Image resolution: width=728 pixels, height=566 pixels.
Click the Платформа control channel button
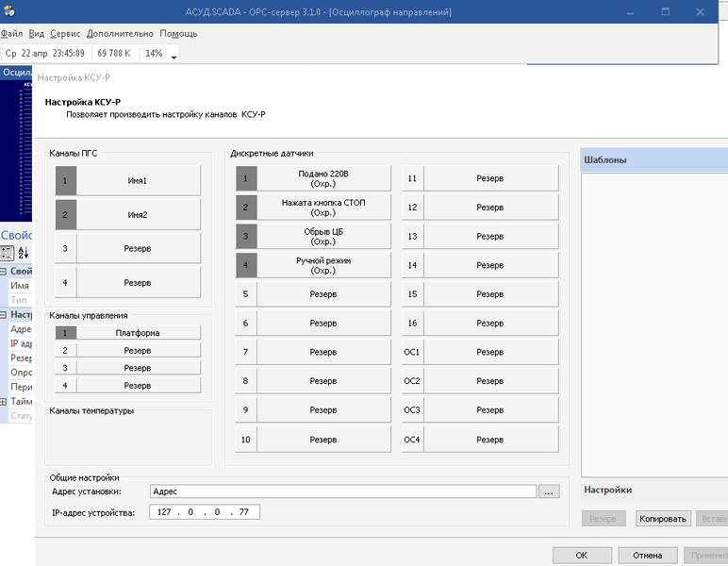pos(139,332)
